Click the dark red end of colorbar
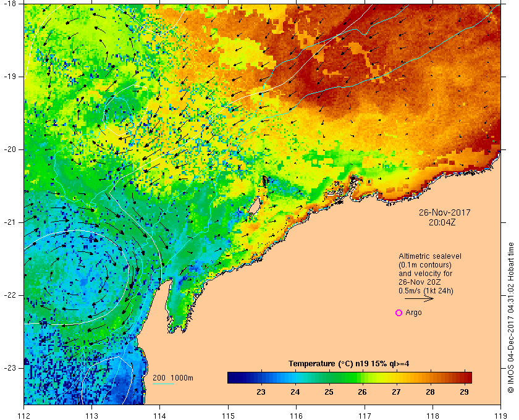This screenshot has height=420, width=519. point(468,377)
